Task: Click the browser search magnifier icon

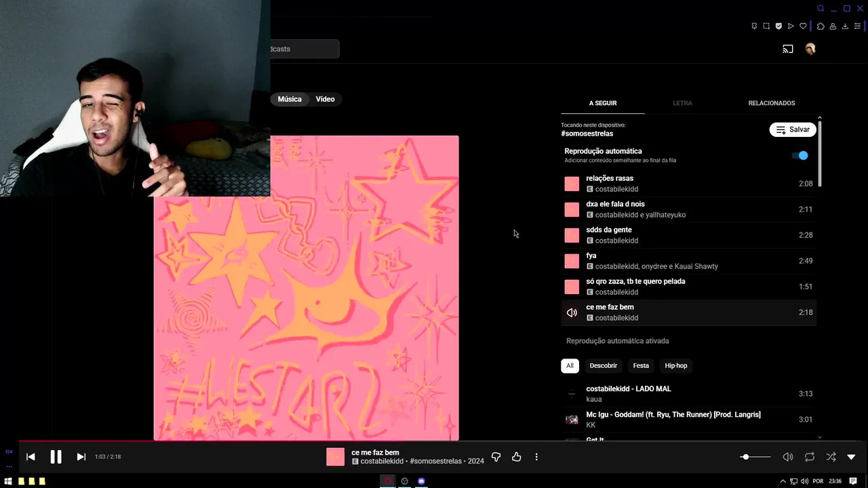Action: (821, 9)
